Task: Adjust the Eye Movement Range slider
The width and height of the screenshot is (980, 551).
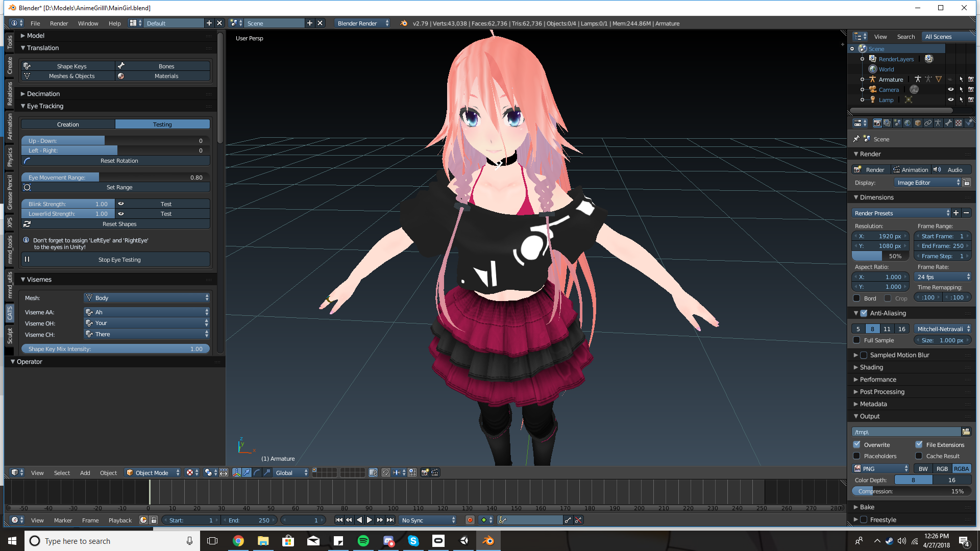Action: (x=115, y=177)
